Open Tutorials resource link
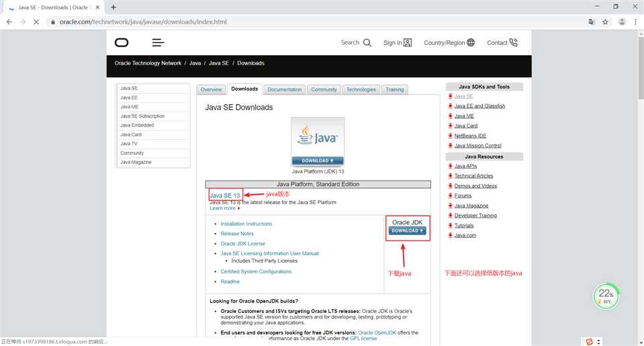This screenshot has width=644, height=346. [464, 226]
